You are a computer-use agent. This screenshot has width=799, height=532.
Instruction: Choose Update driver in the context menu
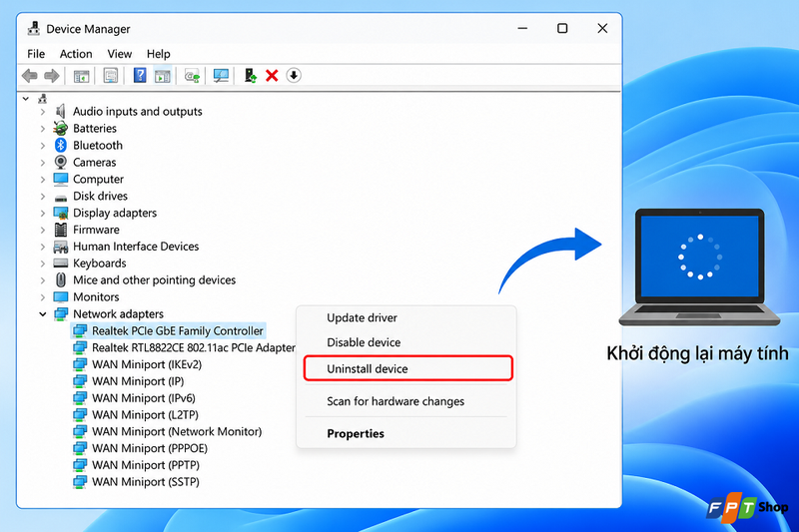tap(362, 317)
